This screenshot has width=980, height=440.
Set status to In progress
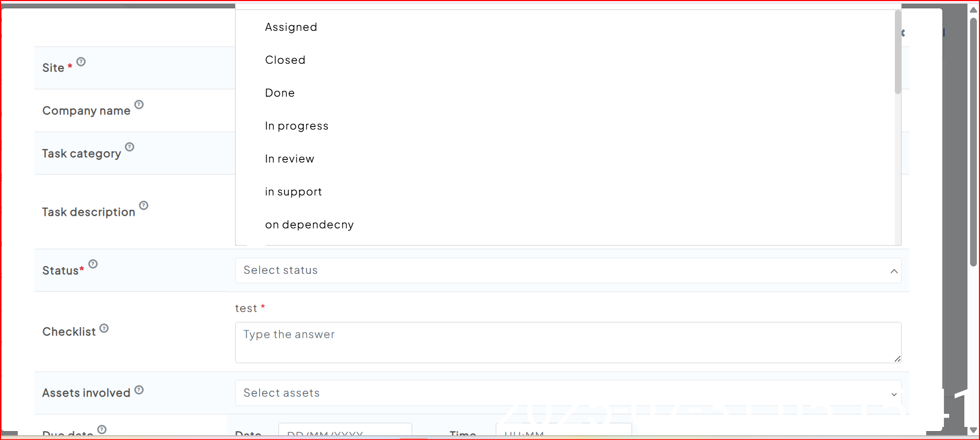tap(297, 126)
